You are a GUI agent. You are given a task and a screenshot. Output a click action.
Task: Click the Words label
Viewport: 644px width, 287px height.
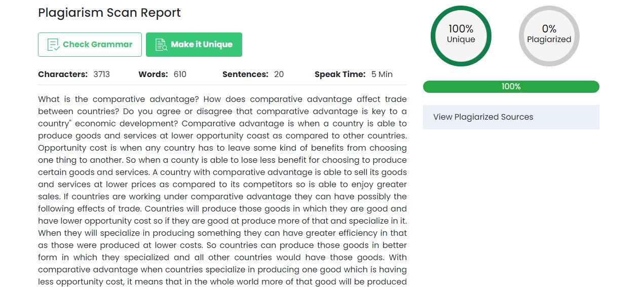pyautogui.click(x=153, y=75)
